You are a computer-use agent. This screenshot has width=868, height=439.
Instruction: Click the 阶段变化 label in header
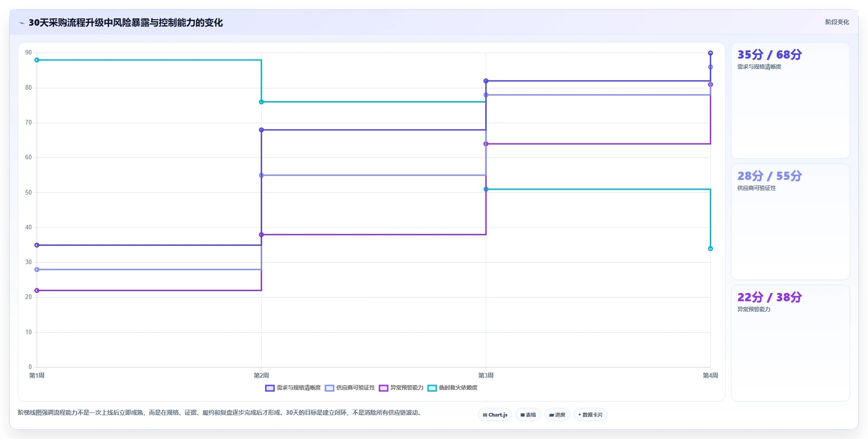click(837, 22)
